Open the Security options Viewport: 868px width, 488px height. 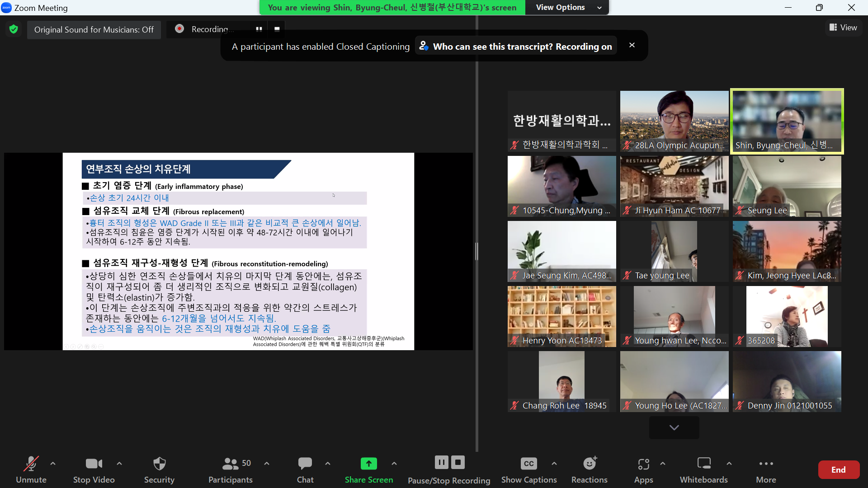click(159, 469)
